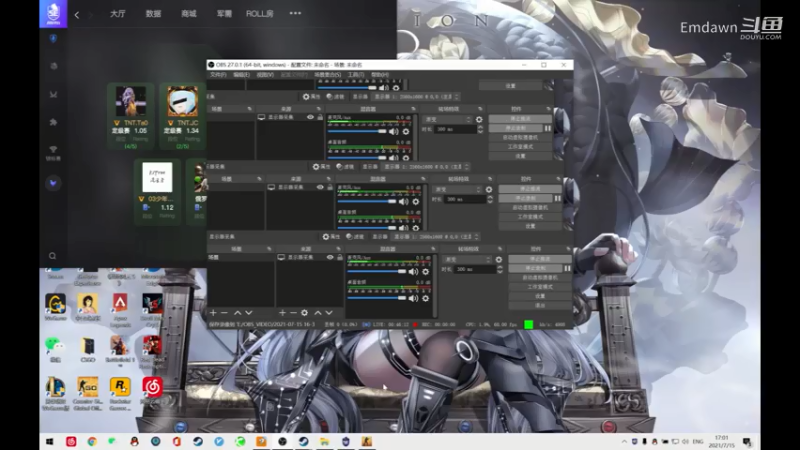Viewport: 800px width, 450px height.
Task: Move source down in sources list
Action: [329, 313]
